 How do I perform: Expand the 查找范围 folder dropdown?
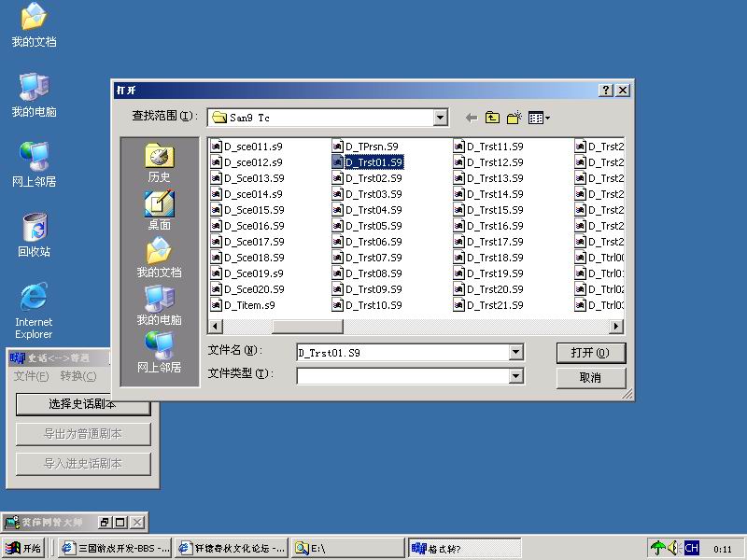(x=441, y=118)
